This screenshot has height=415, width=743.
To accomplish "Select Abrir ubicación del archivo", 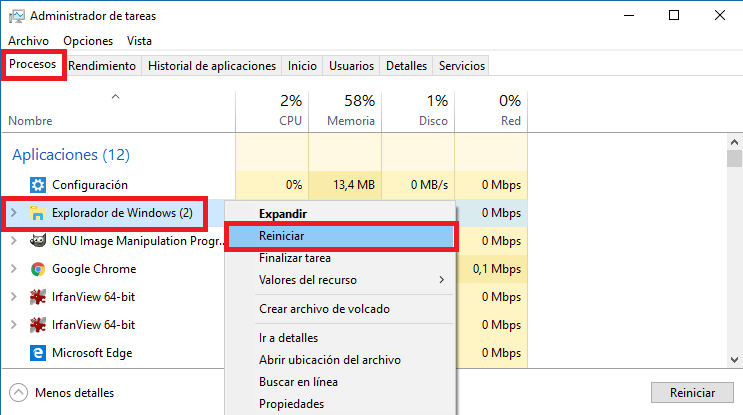I will 340,360.
